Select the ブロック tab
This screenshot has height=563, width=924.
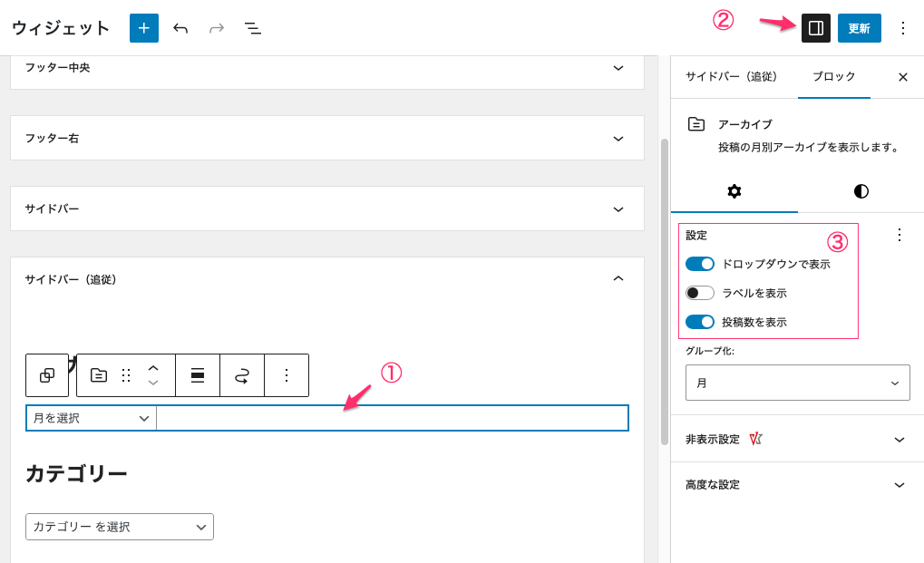click(833, 77)
